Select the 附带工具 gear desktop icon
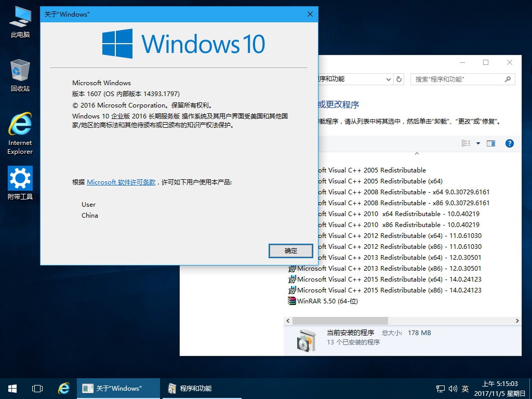 [20, 183]
